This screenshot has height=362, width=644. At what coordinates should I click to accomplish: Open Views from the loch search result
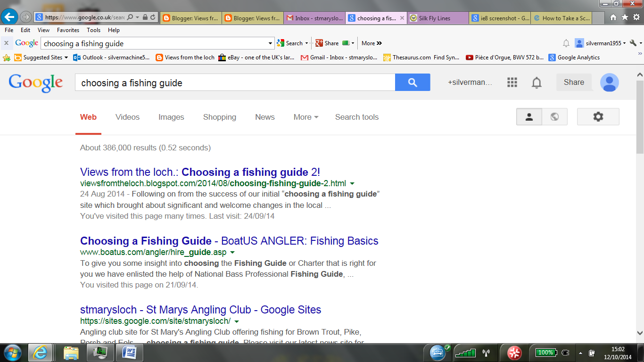(x=200, y=172)
